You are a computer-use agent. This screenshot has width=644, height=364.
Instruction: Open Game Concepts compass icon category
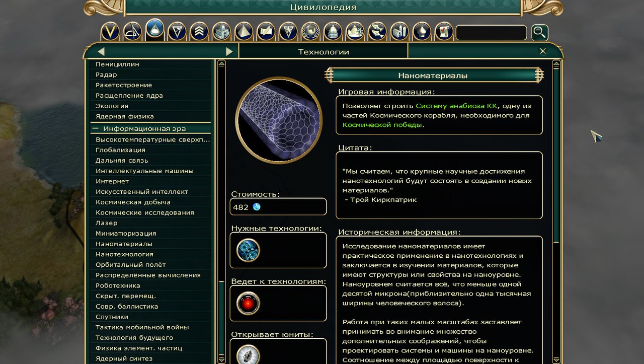pos(132,32)
